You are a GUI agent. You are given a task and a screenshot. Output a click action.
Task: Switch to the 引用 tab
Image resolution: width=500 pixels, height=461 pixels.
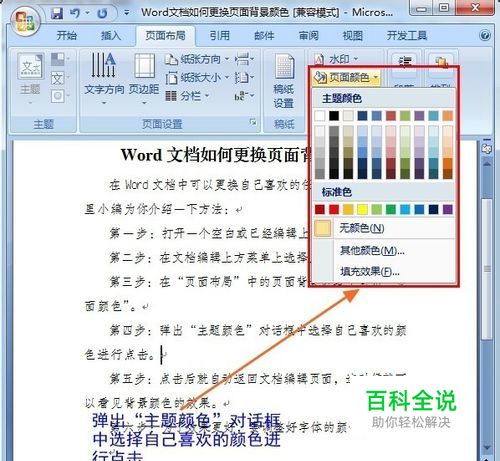tap(220, 35)
